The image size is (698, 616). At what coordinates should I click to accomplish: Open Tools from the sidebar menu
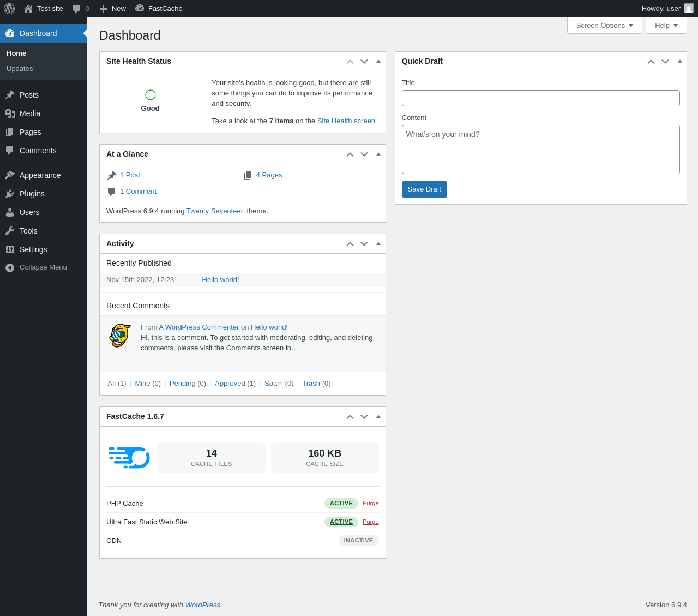pyautogui.click(x=28, y=231)
